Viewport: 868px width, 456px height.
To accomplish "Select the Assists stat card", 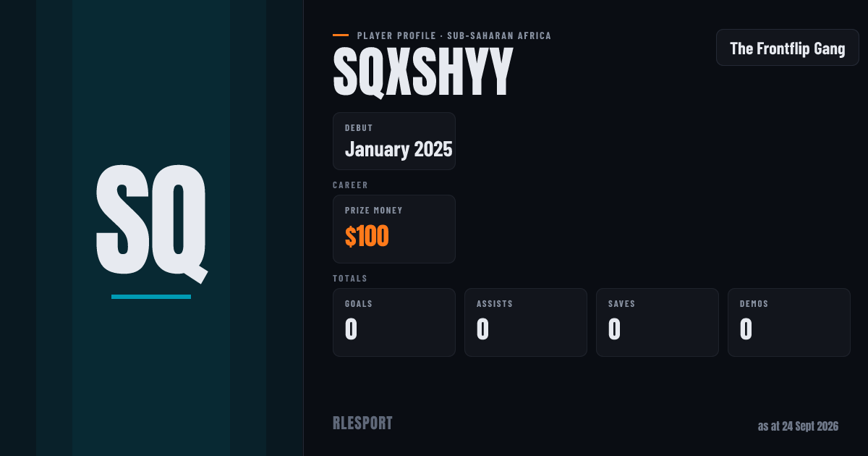I will click(x=526, y=322).
